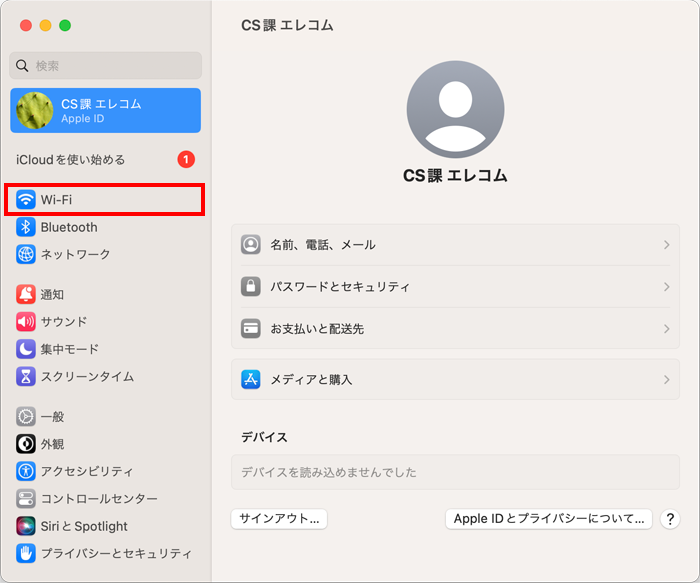The width and height of the screenshot is (700, 583).
Task: Click the yellow window minimize button
Action: click(46, 25)
